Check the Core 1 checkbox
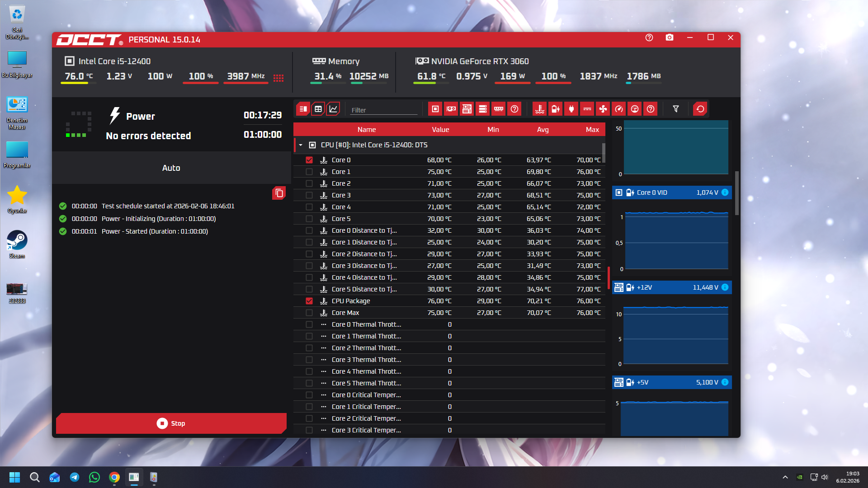Image resolution: width=868 pixels, height=488 pixels. point(309,172)
